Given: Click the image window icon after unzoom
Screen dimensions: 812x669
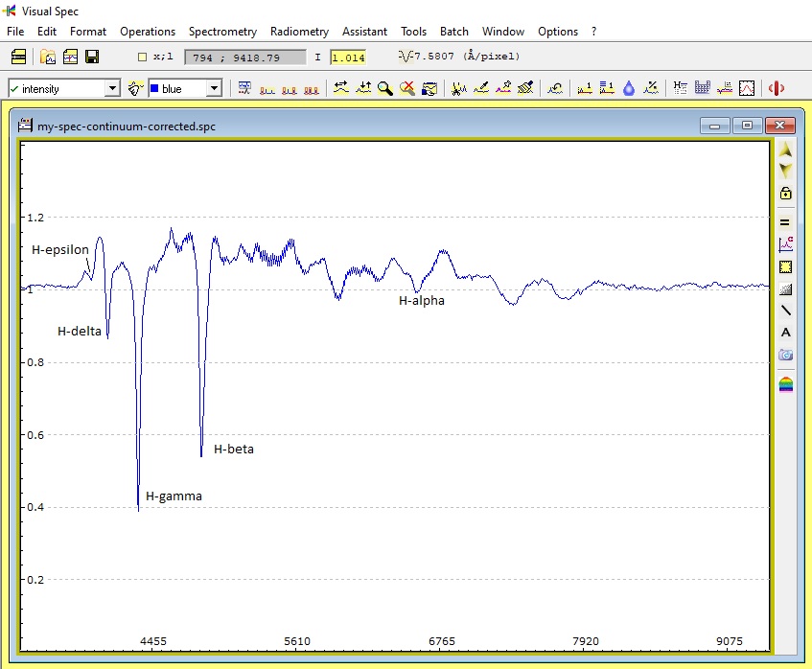Looking at the screenshot, I should [x=429, y=88].
